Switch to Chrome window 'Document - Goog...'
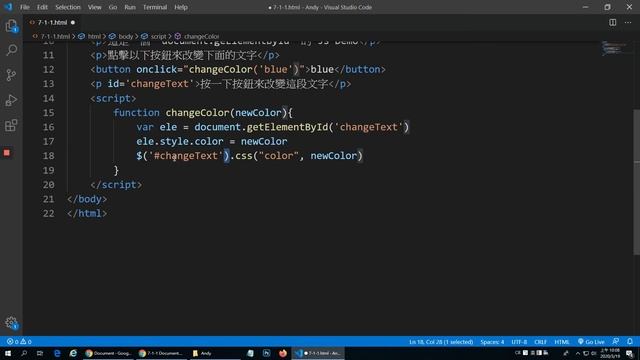 (x=109, y=353)
